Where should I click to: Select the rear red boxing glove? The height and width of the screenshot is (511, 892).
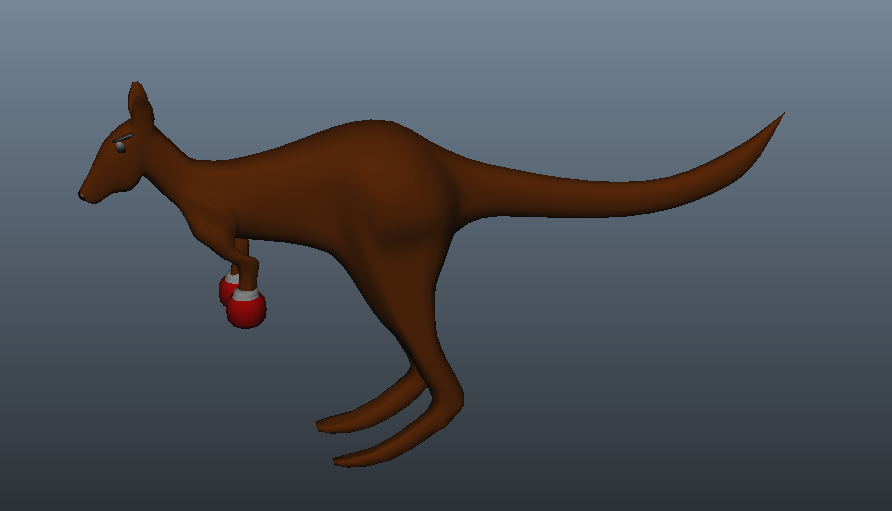[x=227, y=290]
